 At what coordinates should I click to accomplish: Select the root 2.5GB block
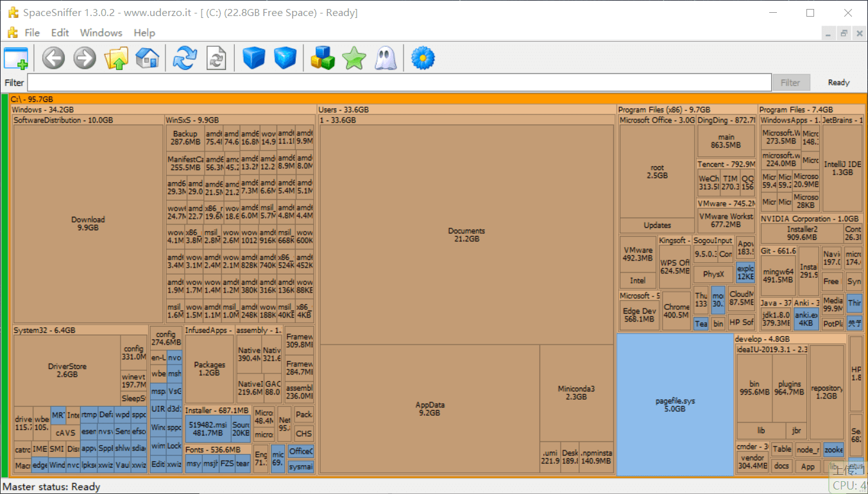pos(657,171)
